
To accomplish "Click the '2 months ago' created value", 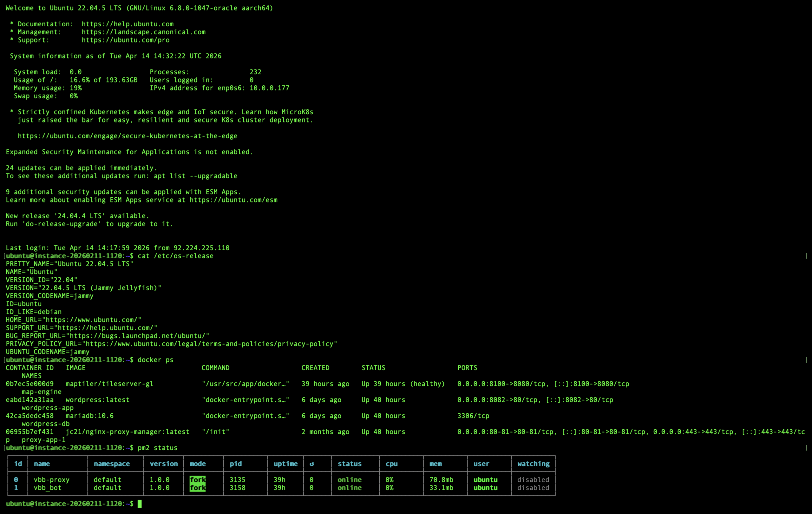I will [x=325, y=432].
